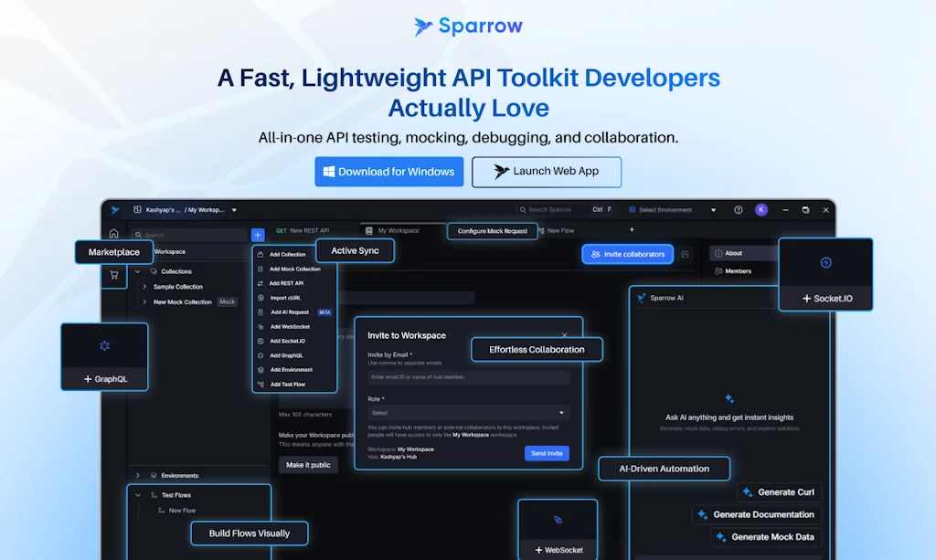Open the Select Environment dropdown
This screenshot has height=560, width=936.
673,209
